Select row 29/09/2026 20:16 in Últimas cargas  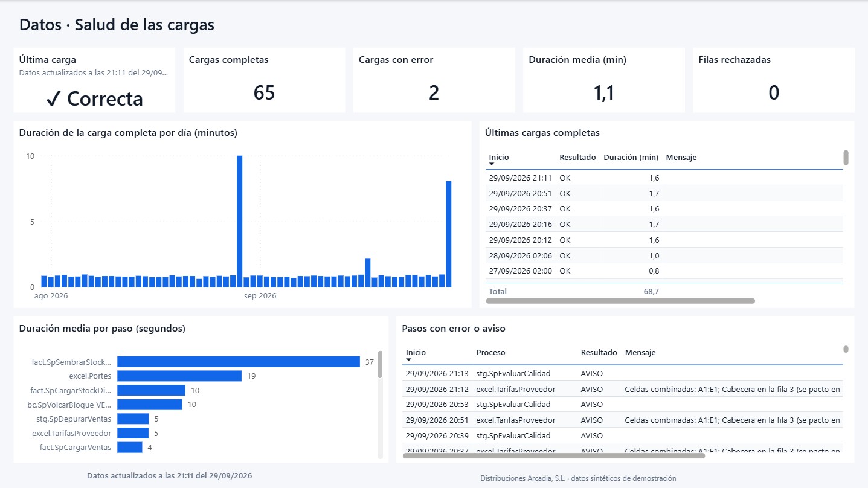pos(664,224)
